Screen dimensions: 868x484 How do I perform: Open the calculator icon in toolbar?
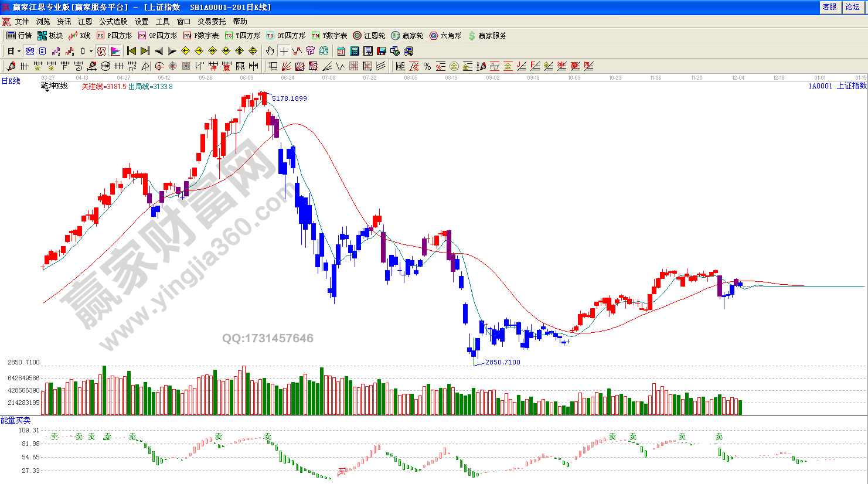[355, 51]
